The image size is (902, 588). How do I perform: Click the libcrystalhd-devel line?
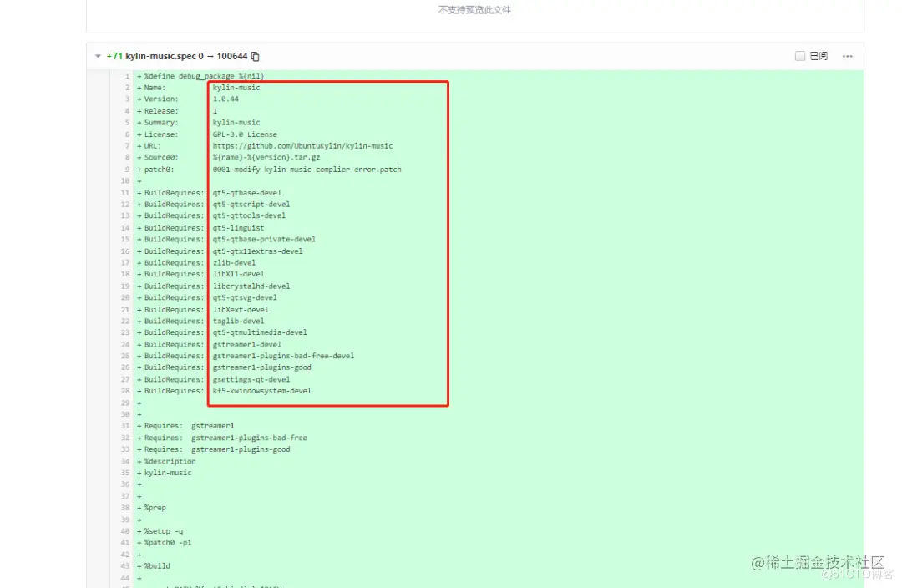213,286
